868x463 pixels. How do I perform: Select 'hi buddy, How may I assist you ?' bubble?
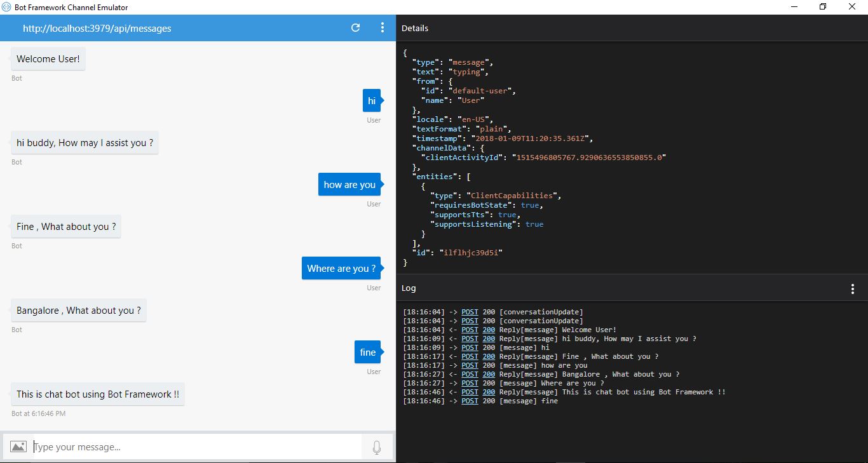tap(85, 143)
